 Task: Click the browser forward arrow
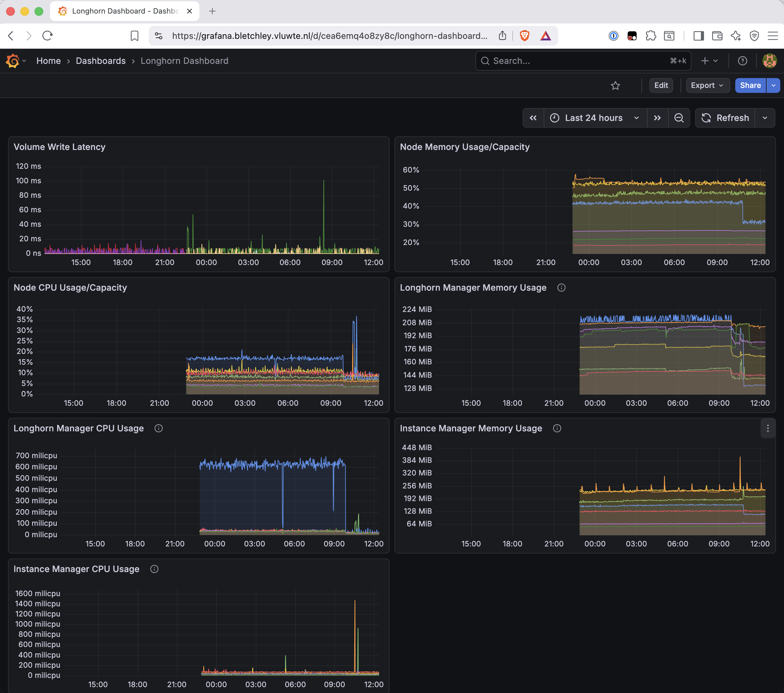pyautogui.click(x=29, y=36)
